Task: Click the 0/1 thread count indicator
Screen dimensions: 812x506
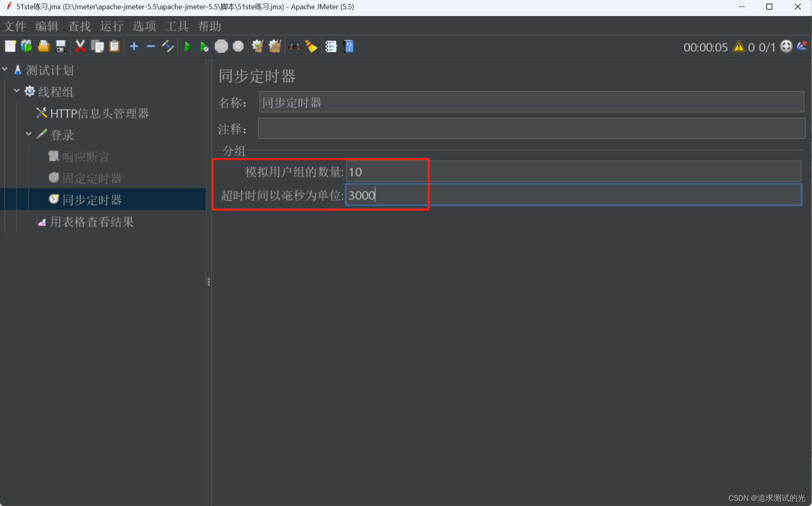Action: (767, 47)
